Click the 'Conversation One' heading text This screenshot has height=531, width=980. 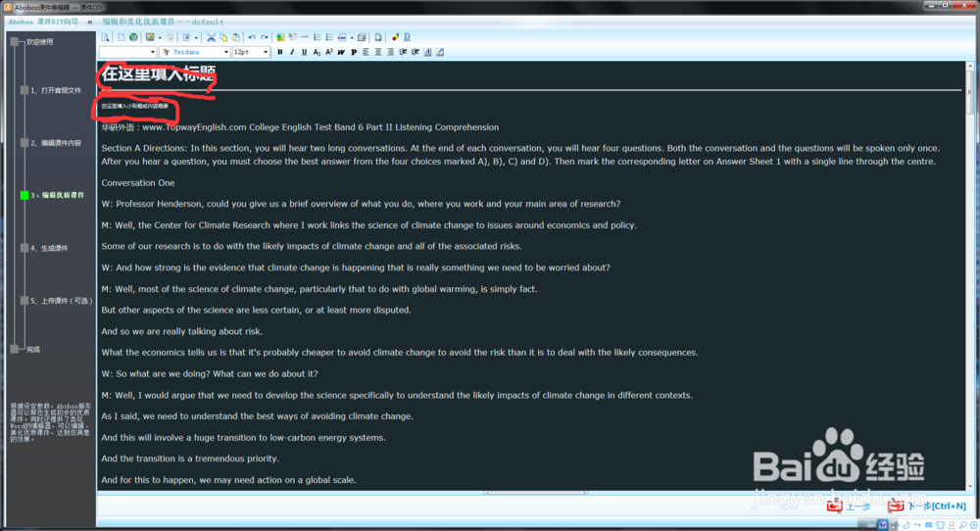pyautogui.click(x=138, y=183)
